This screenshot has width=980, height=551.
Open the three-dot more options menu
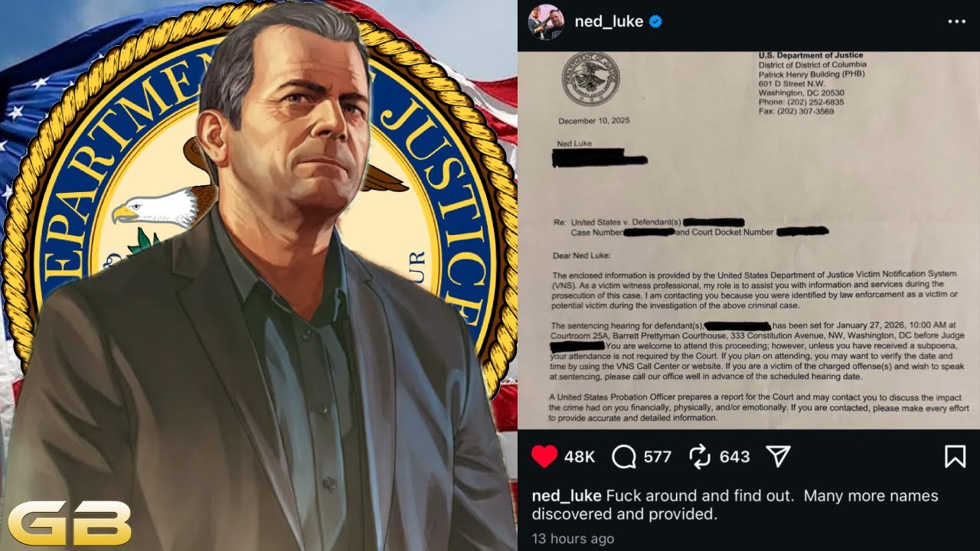[x=956, y=21]
